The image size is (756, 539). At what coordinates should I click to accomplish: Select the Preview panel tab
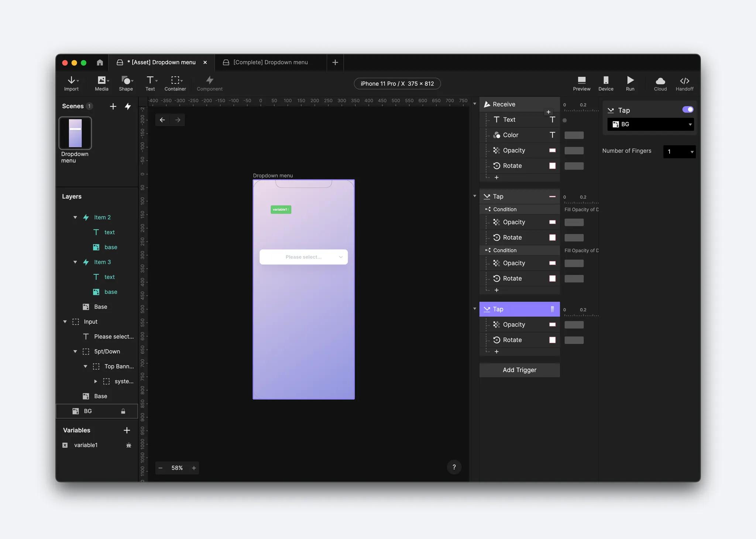pos(582,83)
